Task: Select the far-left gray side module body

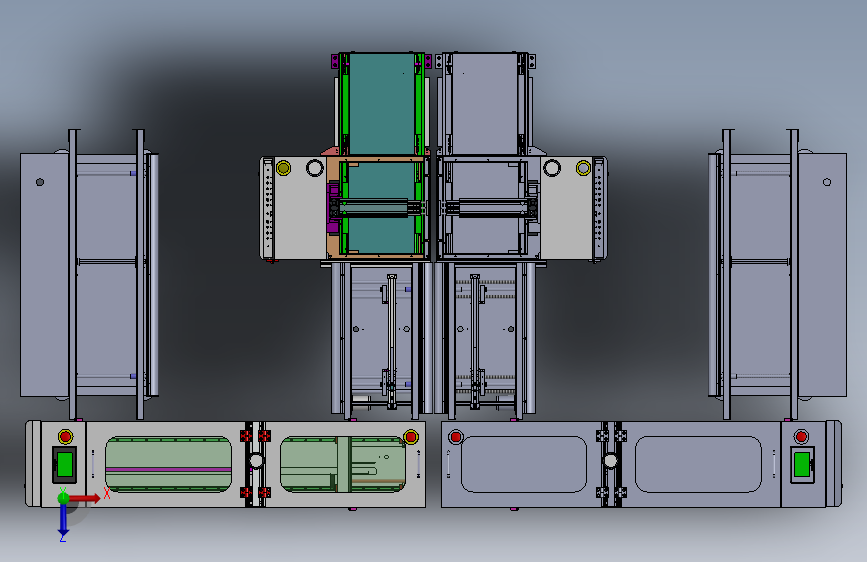Action: [45, 275]
